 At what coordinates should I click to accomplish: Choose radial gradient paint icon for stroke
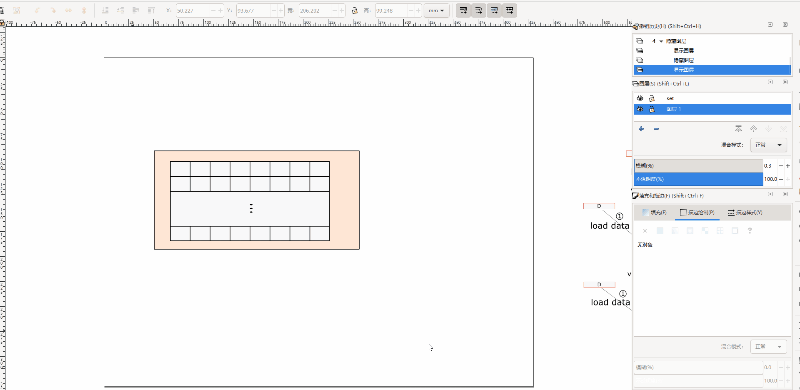point(690,231)
